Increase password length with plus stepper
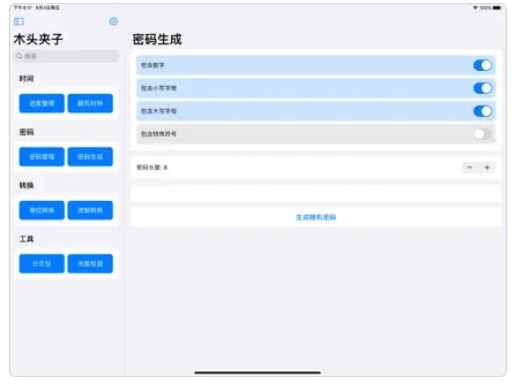512x385 pixels. coord(487,167)
